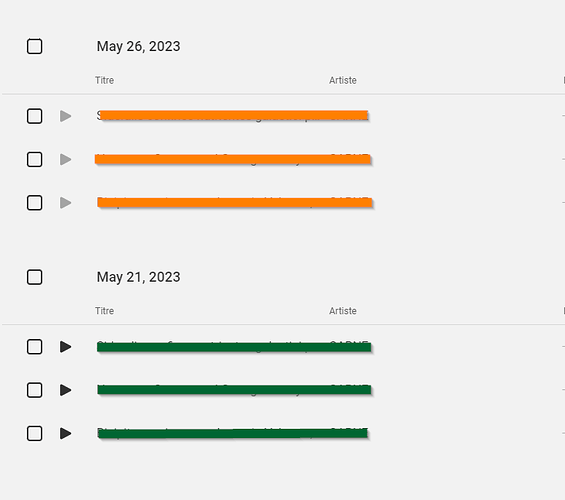This screenshot has height=500, width=565.
Task: Play the second track under May 21, 2023
Action: click(x=65, y=390)
